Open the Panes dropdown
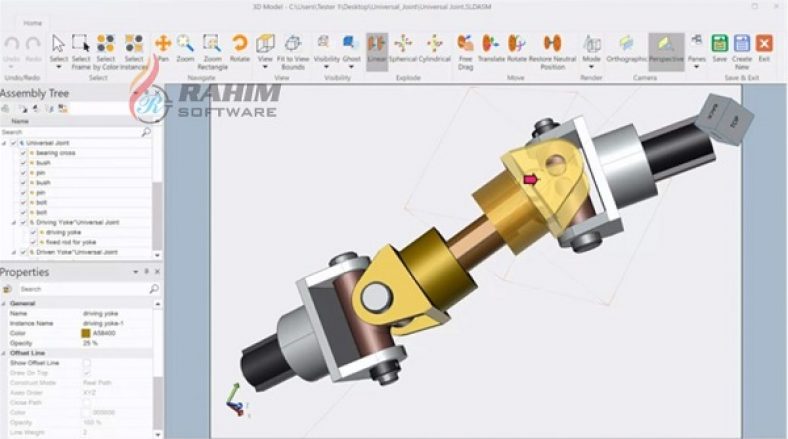This screenshot has width=788, height=439. click(x=697, y=67)
